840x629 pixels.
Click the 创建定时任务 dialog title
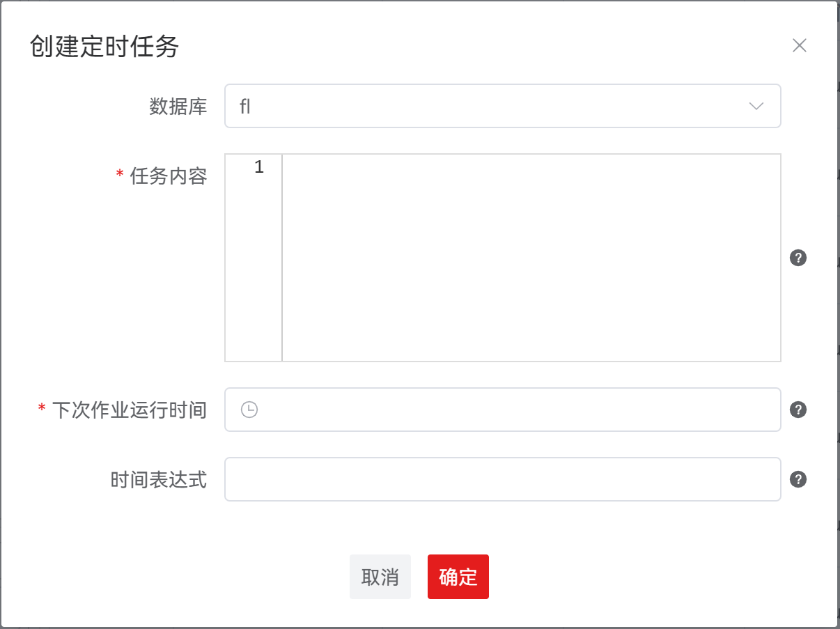coord(104,47)
